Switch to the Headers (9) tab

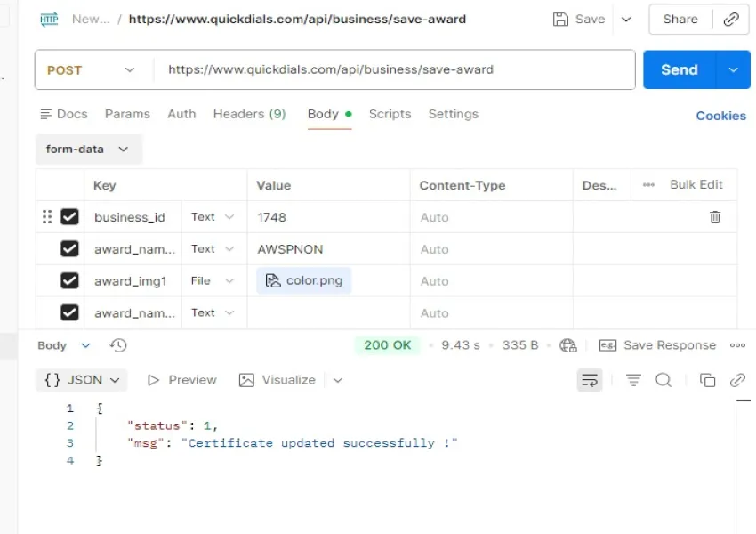pyautogui.click(x=249, y=114)
